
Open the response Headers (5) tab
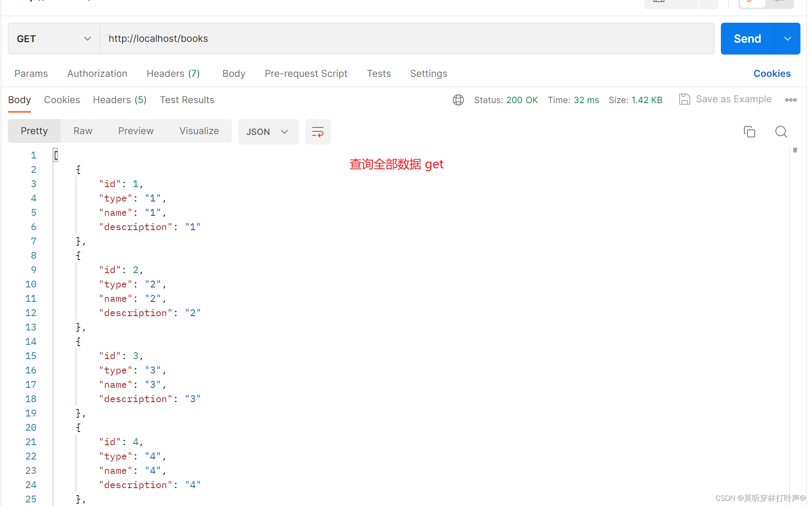120,100
